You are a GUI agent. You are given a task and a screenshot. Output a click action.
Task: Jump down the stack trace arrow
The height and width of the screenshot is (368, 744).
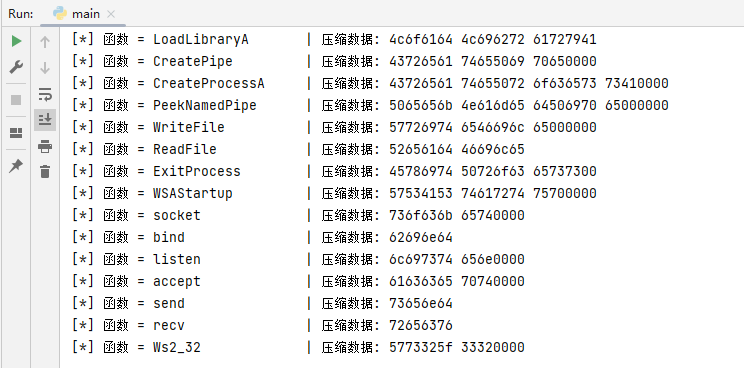(x=45, y=68)
